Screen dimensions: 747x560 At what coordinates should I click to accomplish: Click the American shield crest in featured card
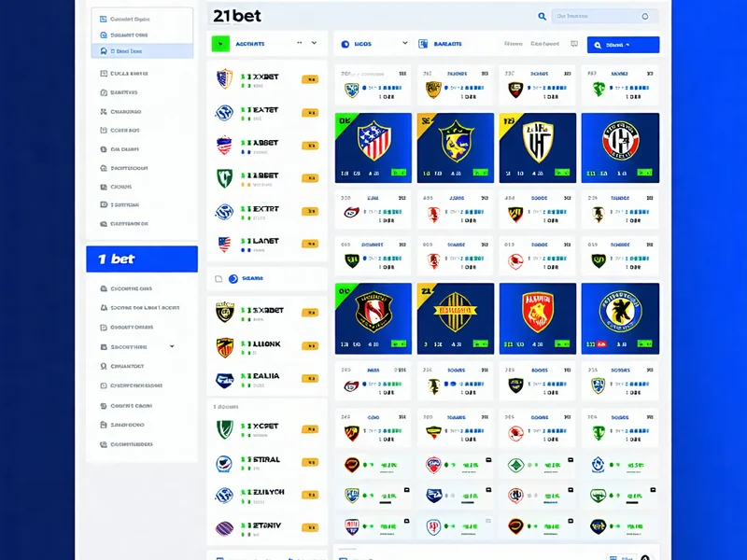(x=373, y=140)
